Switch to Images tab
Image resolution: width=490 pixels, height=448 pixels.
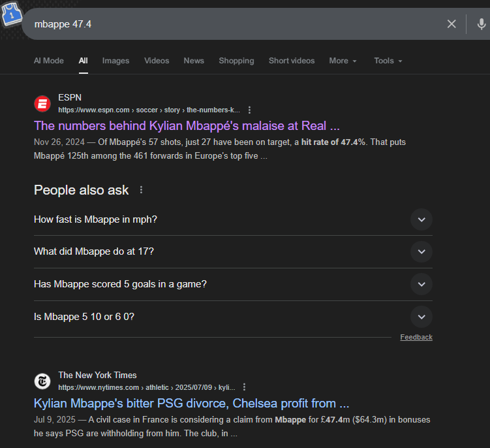click(x=115, y=61)
